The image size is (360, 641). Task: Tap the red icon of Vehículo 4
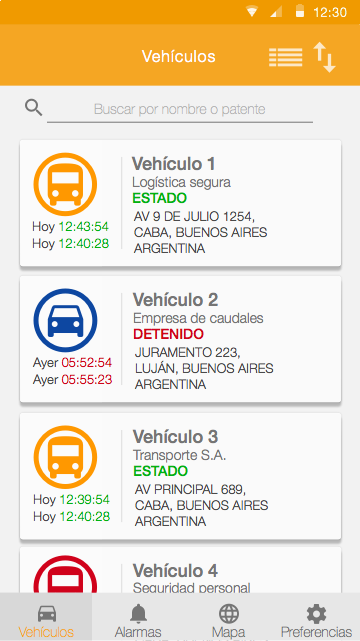tap(65, 574)
